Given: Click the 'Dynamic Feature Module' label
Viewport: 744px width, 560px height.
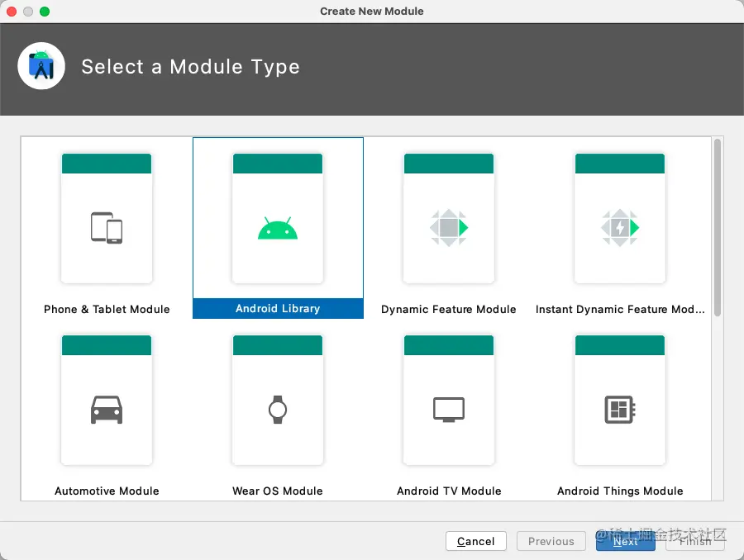Looking at the screenshot, I should (x=449, y=309).
